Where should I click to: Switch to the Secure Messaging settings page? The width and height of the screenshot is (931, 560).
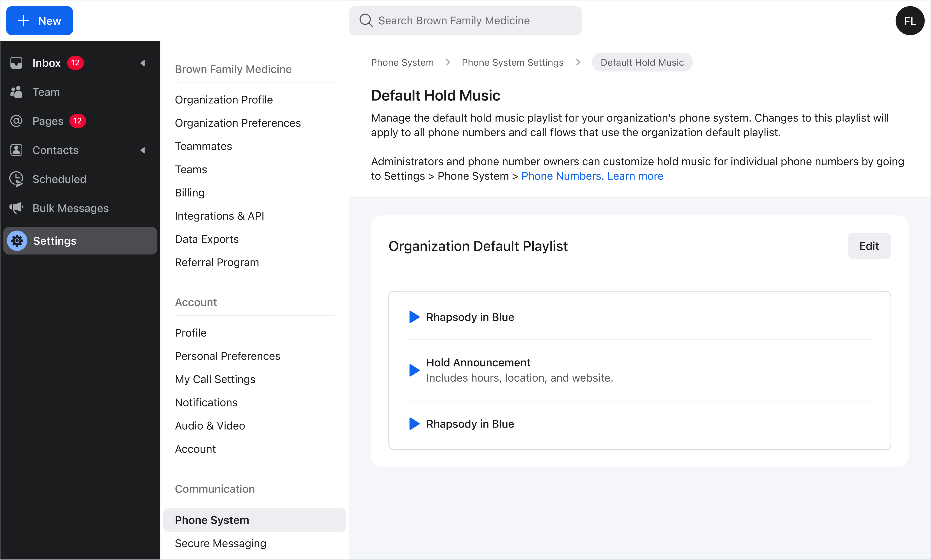click(220, 543)
